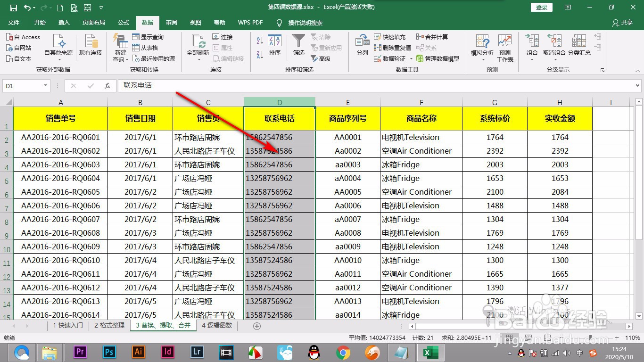Viewport: 644px width, 362px height.
Task: Click Subtotal (分类汇总)
Action: 579,46
